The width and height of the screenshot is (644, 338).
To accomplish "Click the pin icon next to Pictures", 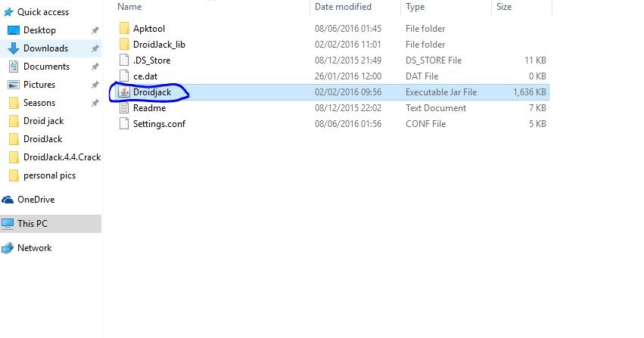I will (x=95, y=85).
